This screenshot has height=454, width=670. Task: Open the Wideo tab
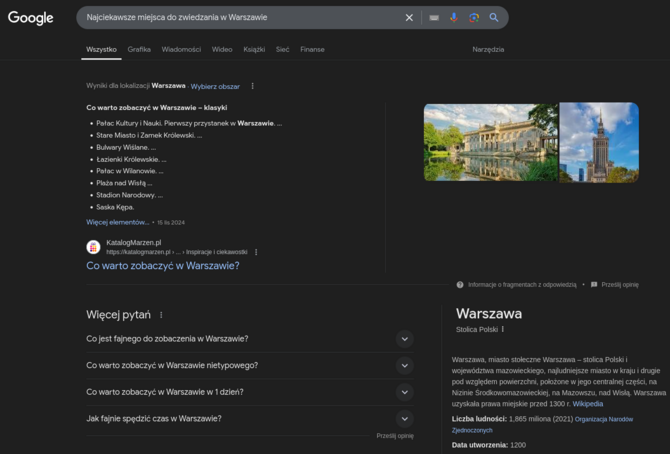(222, 50)
